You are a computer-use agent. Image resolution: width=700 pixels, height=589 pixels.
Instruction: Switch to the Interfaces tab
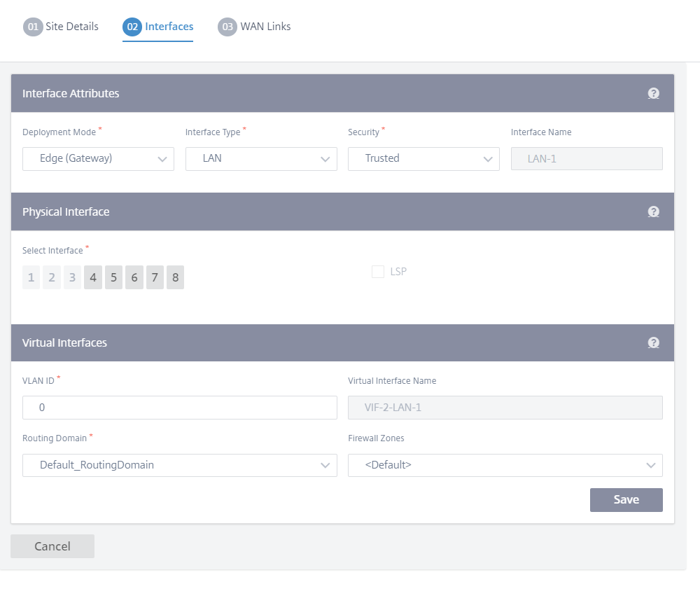pos(158,27)
